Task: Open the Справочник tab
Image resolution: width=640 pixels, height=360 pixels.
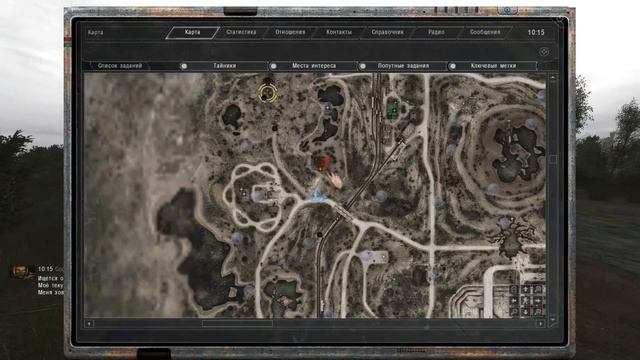Action: (x=387, y=32)
